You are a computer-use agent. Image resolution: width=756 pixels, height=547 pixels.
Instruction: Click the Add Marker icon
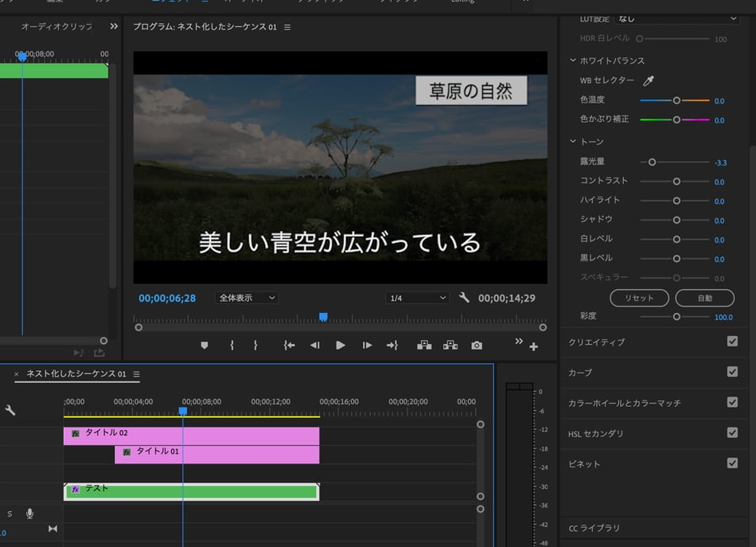pos(205,346)
